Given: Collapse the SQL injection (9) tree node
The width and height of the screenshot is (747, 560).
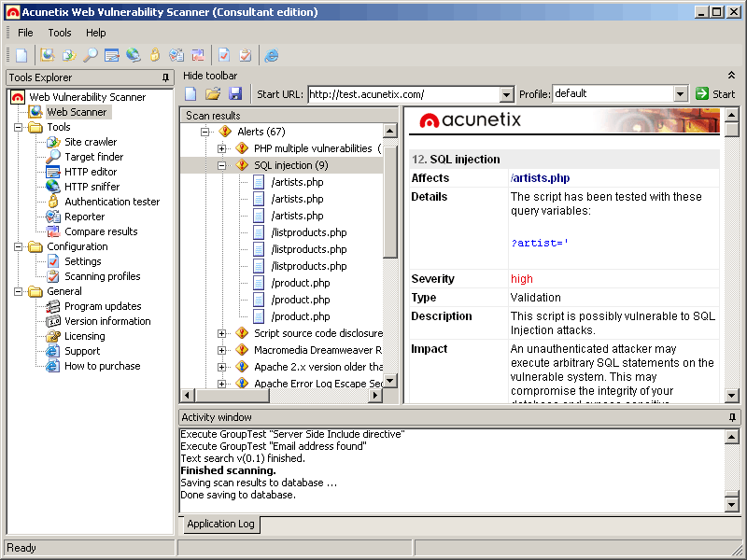Looking at the screenshot, I should pos(222,165).
